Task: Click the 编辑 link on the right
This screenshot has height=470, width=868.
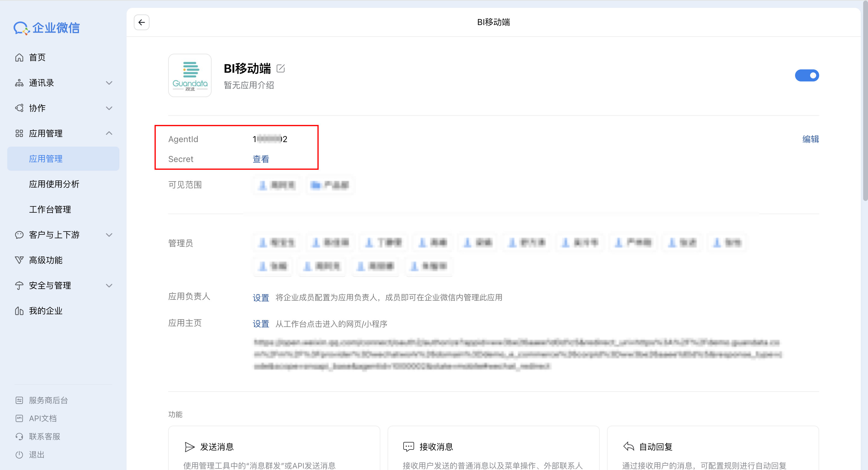Action: [x=810, y=139]
